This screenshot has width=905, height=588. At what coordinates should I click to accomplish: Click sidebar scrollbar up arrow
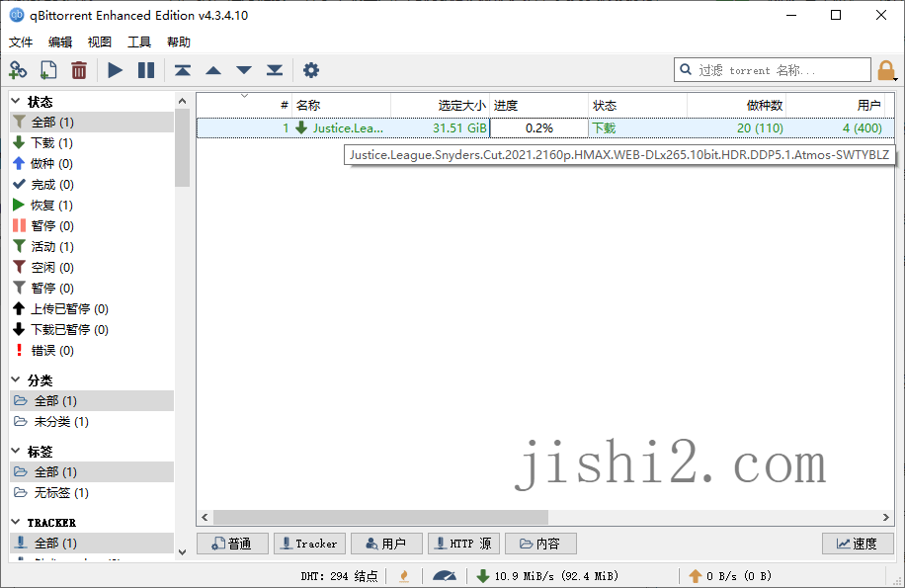pos(183,101)
